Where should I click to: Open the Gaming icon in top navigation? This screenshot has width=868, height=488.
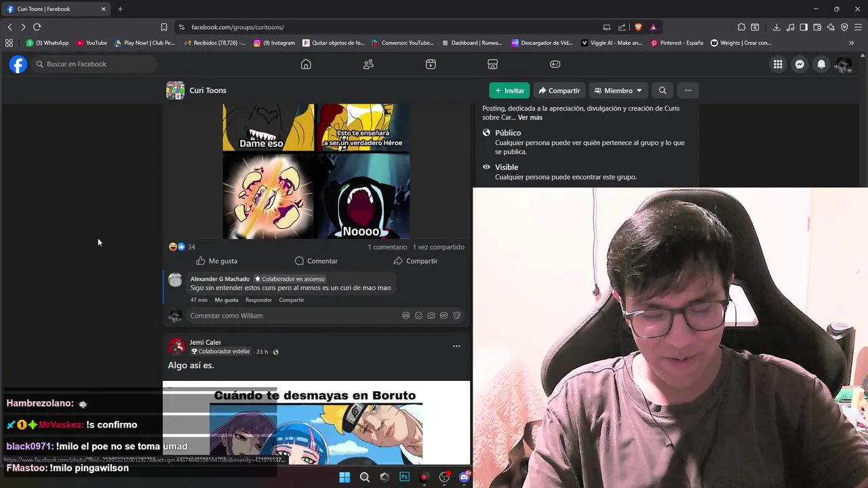click(x=555, y=64)
